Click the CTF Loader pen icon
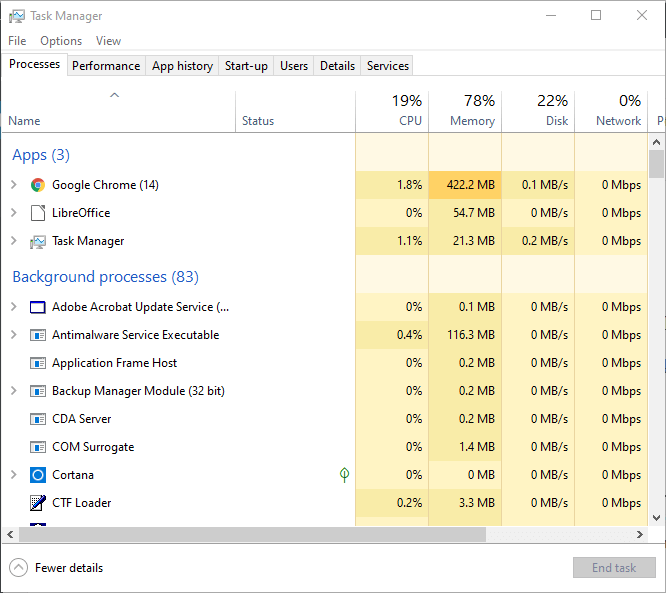This screenshot has height=593, width=666. click(38, 503)
